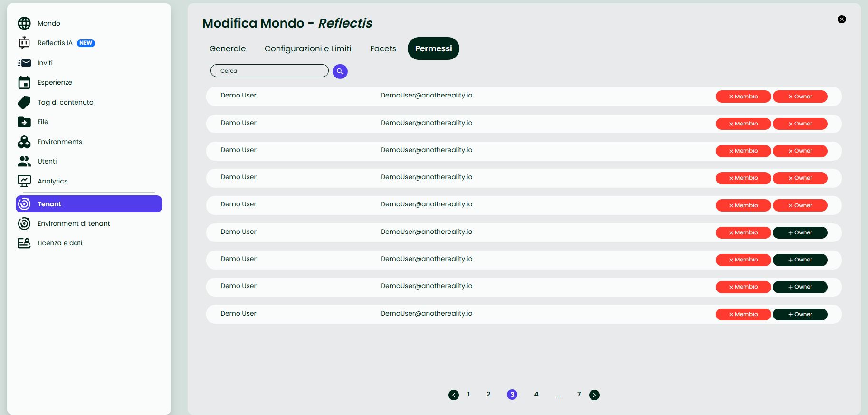Remove Membro role from first Demo User
868x415 pixels.
tap(743, 97)
